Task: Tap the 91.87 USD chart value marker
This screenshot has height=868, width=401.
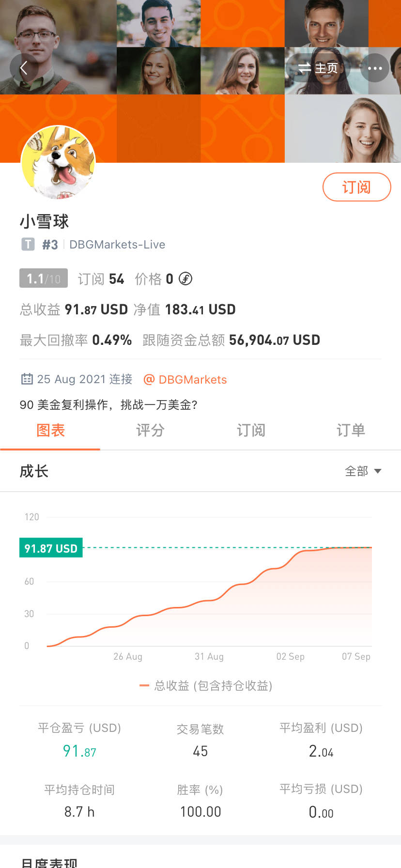Action: coord(51,548)
